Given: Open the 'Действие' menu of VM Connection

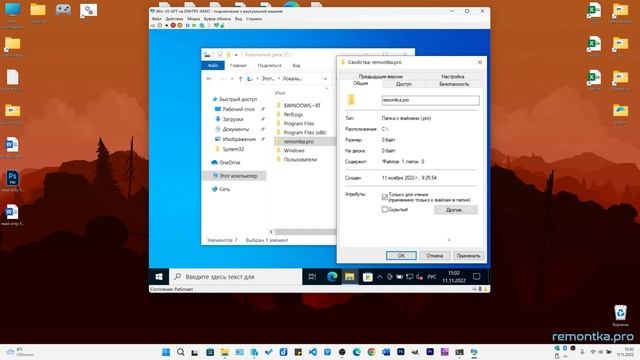Looking at the screenshot, I should point(174,19).
